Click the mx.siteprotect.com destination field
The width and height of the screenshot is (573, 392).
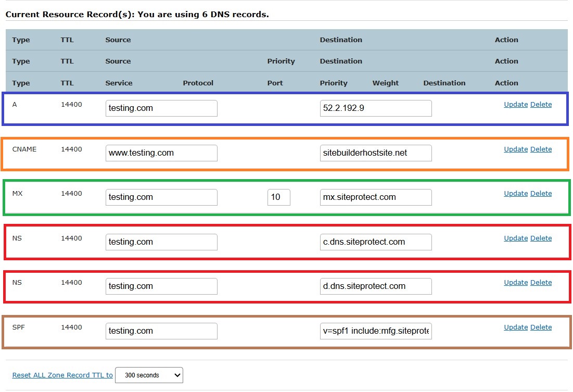[376, 197]
